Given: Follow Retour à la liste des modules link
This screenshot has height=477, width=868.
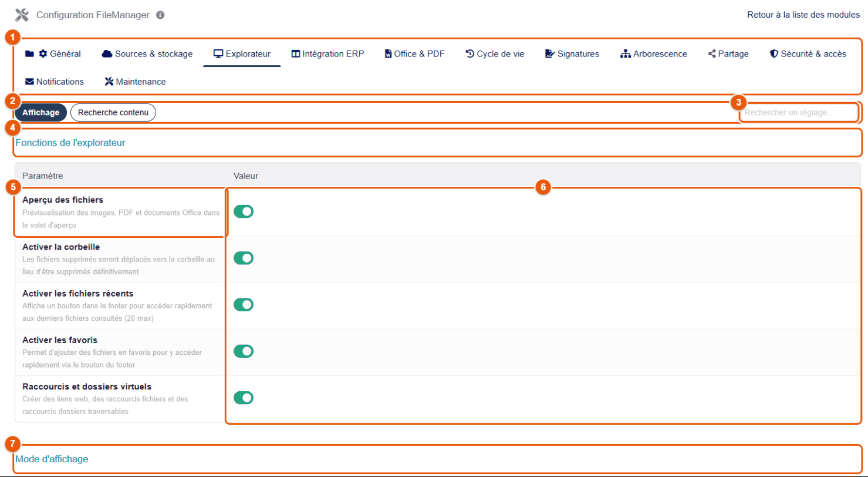Looking at the screenshot, I should pyautogui.click(x=803, y=15).
